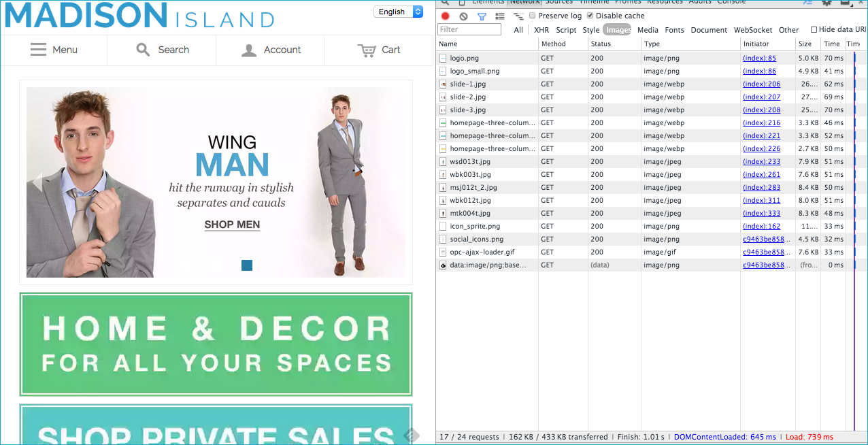Tick the Hide data URLs checkbox
868x445 pixels.
(x=814, y=30)
